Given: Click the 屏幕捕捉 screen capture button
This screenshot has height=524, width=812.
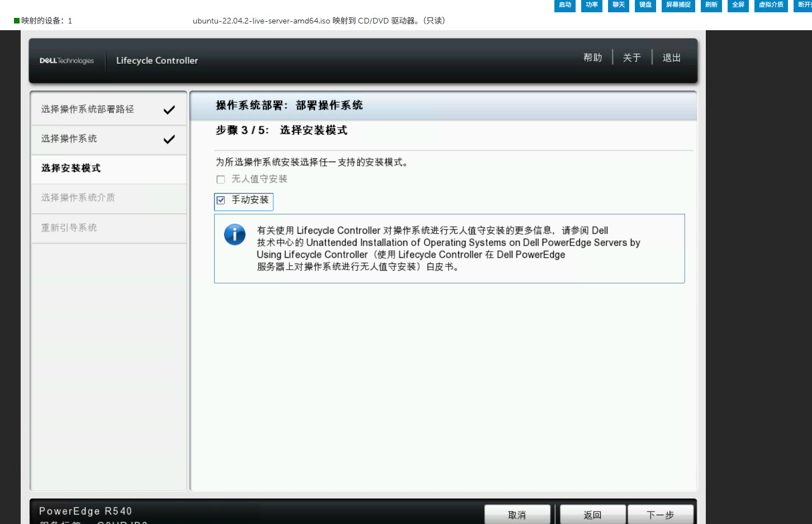Looking at the screenshot, I should (678, 5).
